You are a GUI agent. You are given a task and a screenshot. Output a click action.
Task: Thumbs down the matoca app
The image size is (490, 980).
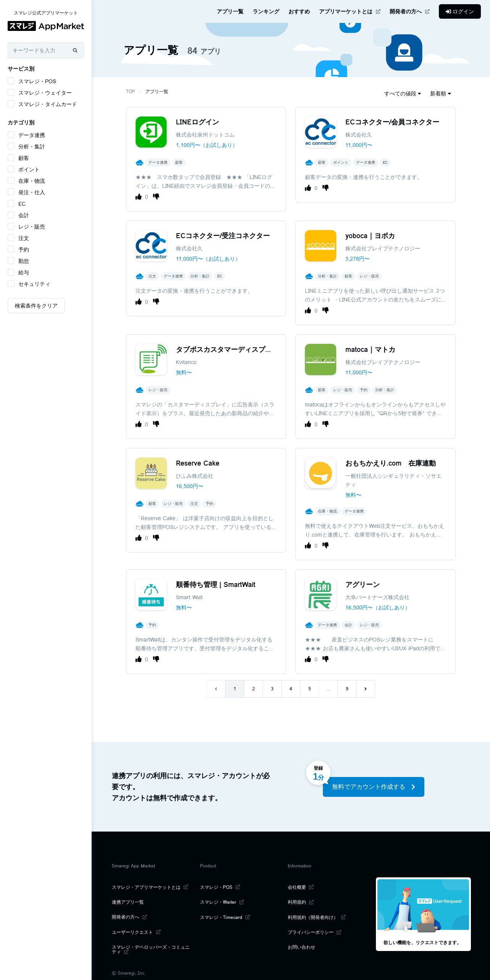(x=326, y=424)
